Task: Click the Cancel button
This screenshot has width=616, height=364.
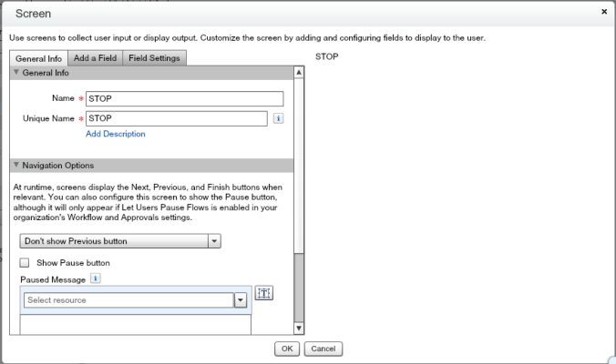Action: pos(323,349)
